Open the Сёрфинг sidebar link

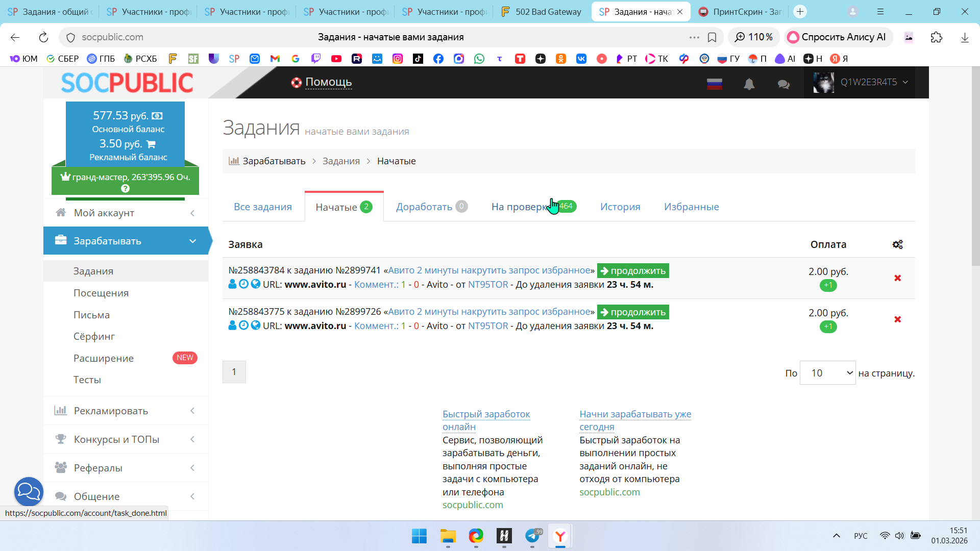click(x=94, y=336)
